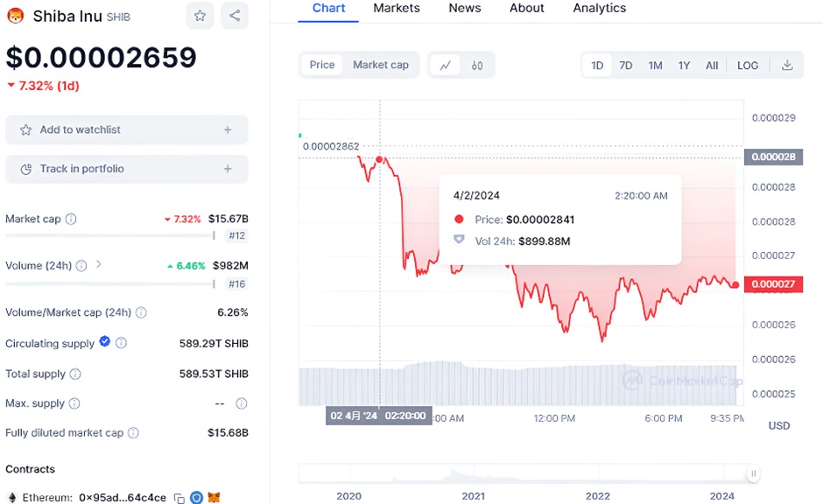The image size is (823, 504).
Task: Select the 7D time range button
Action: pyautogui.click(x=626, y=66)
